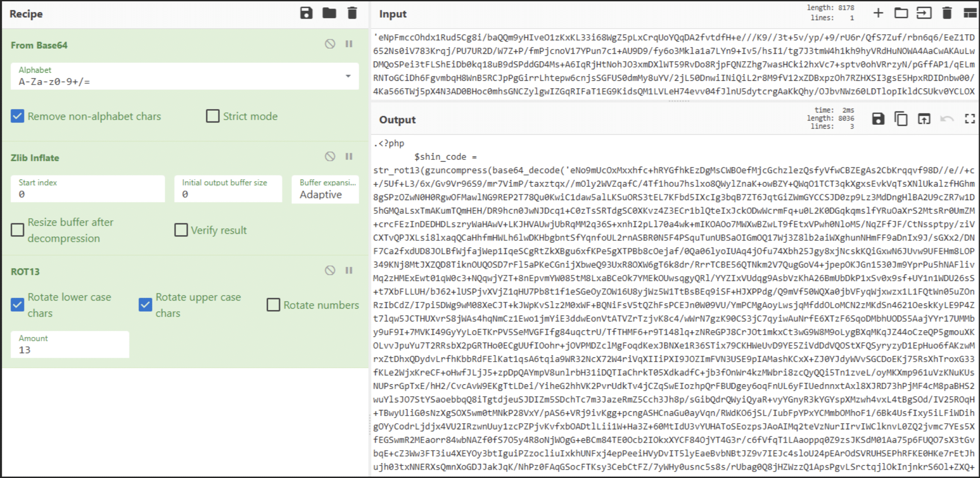Clear the recipe using the trash icon

pyautogui.click(x=352, y=13)
